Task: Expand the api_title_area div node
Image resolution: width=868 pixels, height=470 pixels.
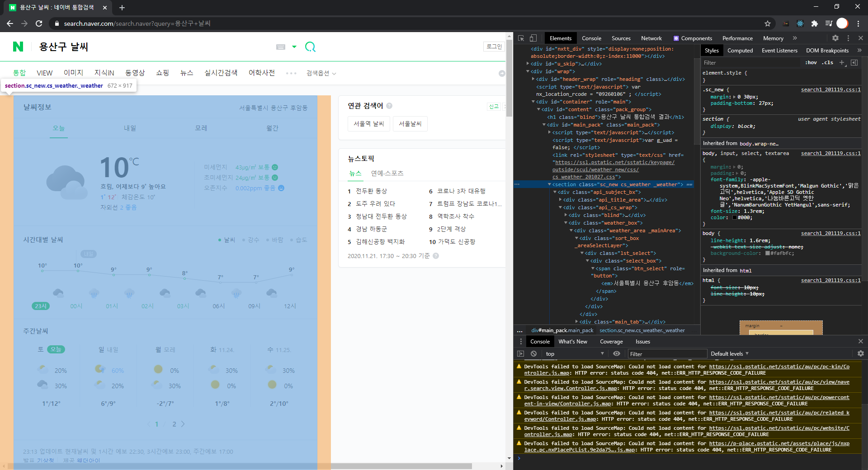Action: tap(560, 200)
